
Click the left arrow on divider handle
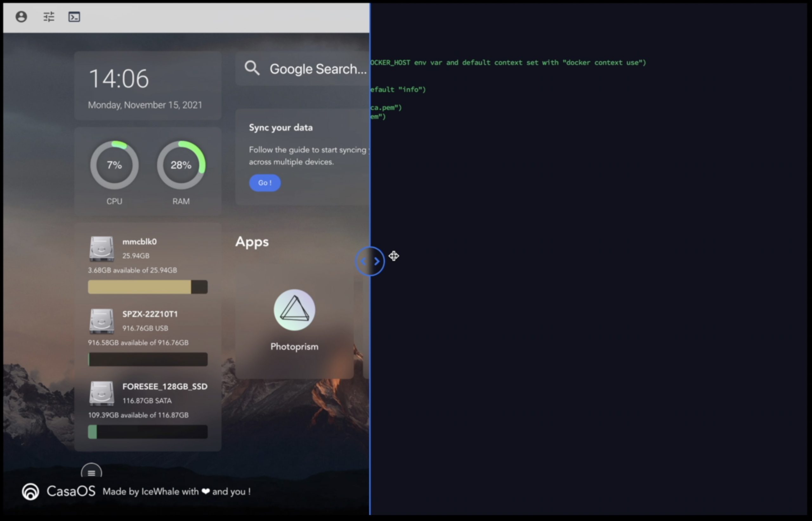[x=363, y=261]
